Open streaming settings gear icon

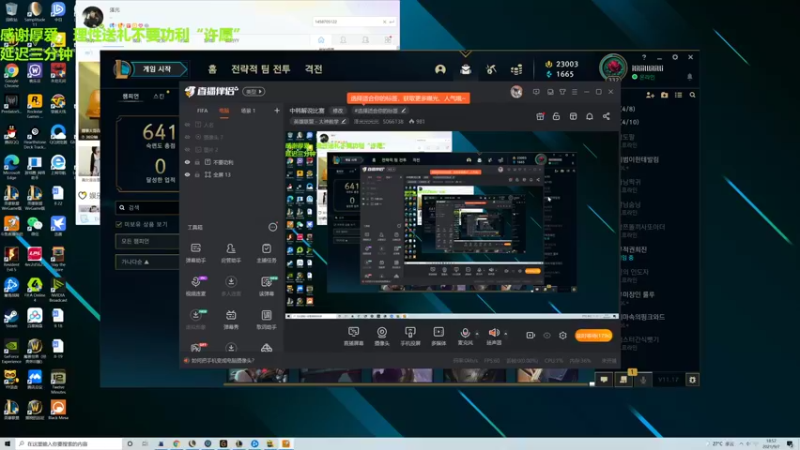(x=563, y=335)
